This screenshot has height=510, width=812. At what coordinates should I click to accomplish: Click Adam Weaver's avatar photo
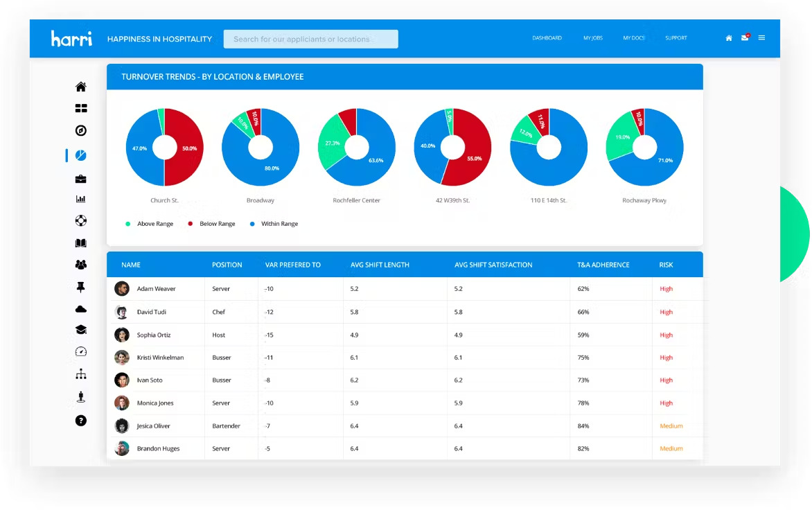(122, 288)
